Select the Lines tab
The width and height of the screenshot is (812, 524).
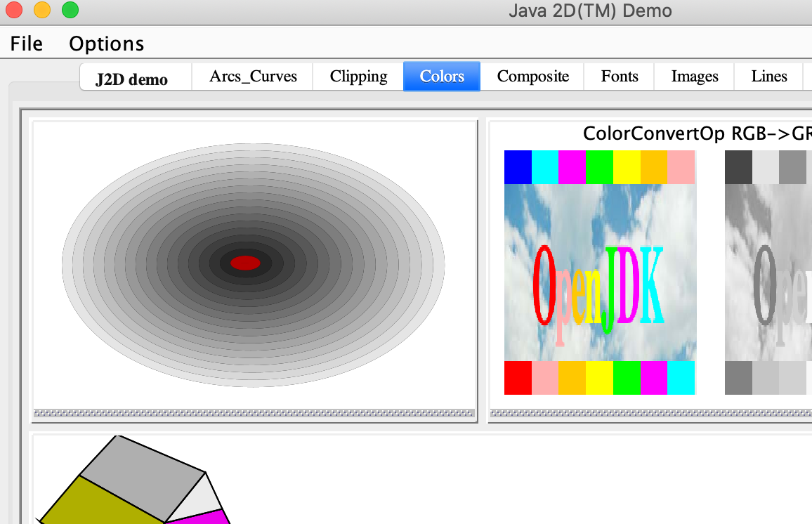768,77
